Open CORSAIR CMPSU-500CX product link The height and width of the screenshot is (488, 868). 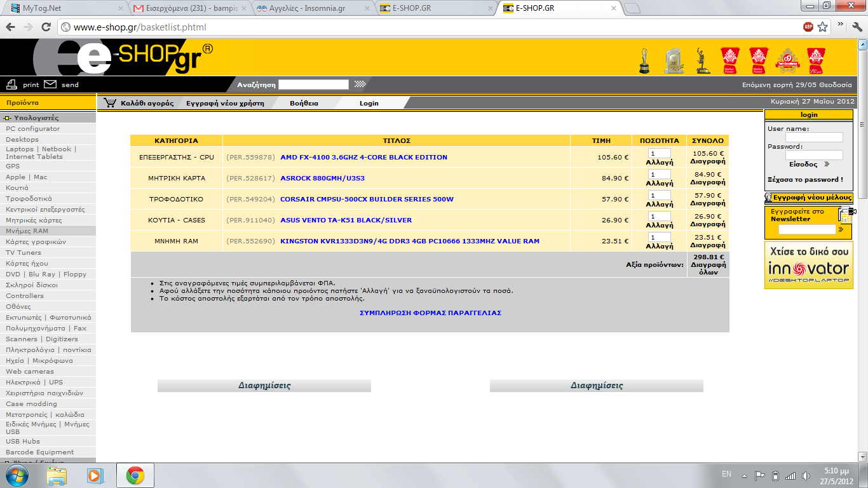367,199
